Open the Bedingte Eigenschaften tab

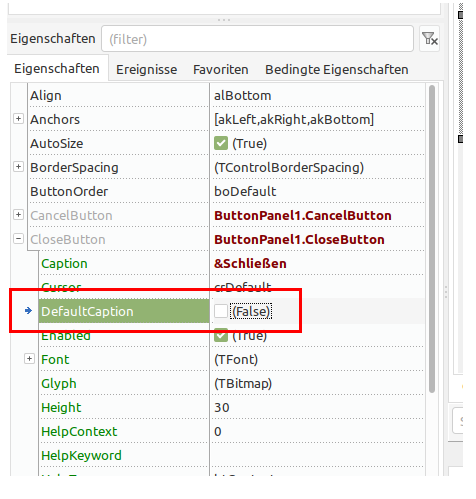pos(337,70)
